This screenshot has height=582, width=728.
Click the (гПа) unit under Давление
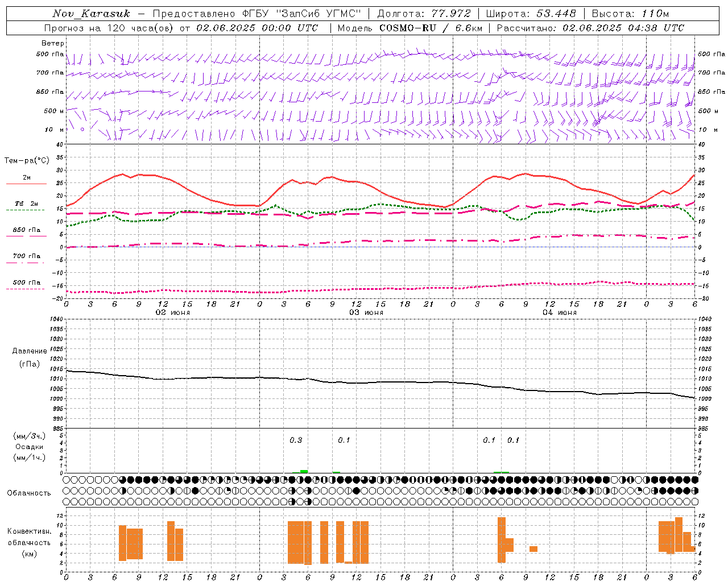click(x=30, y=364)
